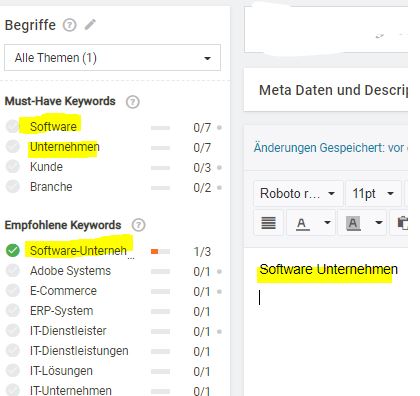Open the help icon for Empfohlene Keywords

[x=138, y=225]
